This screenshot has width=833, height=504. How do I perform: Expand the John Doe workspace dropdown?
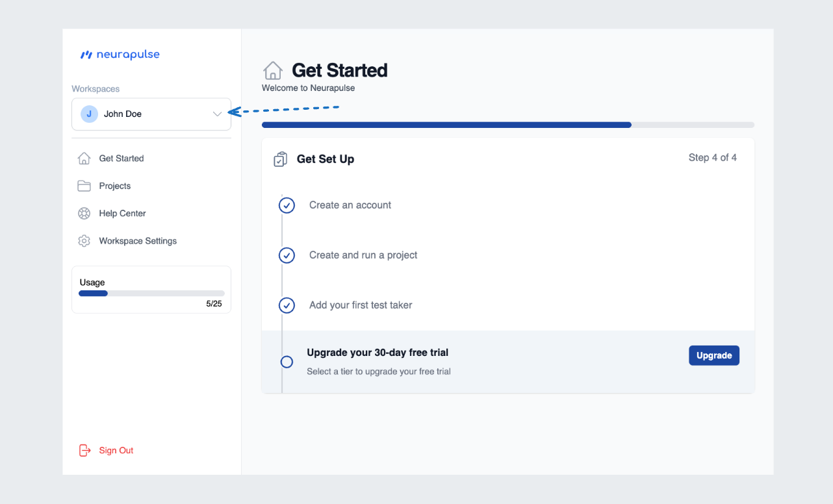[x=151, y=114]
